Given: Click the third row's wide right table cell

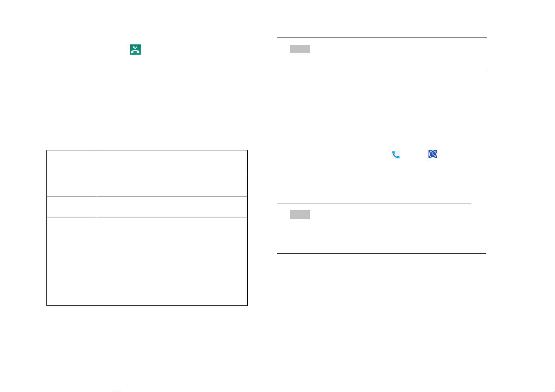Looking at the screenshot, I should point(172,207).
